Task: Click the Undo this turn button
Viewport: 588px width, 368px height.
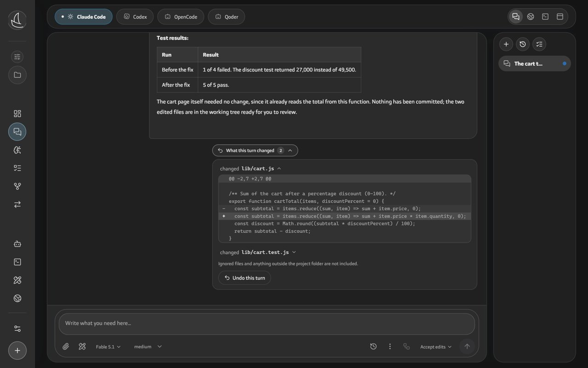Action: (244, 278)
